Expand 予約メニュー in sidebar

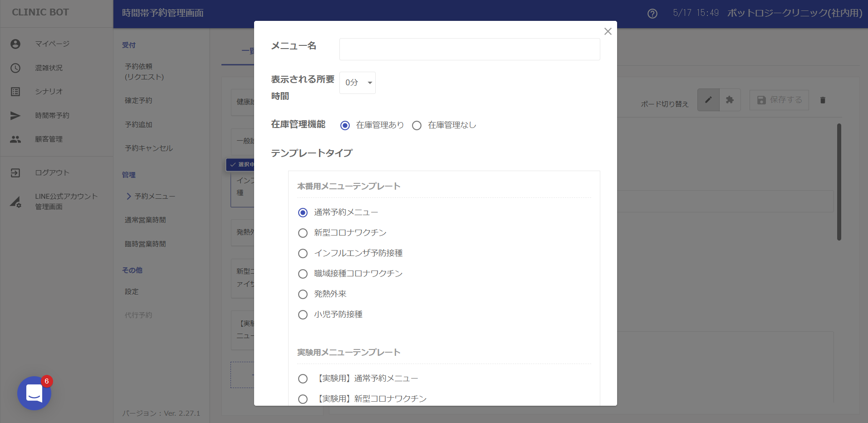coord(154,196)
